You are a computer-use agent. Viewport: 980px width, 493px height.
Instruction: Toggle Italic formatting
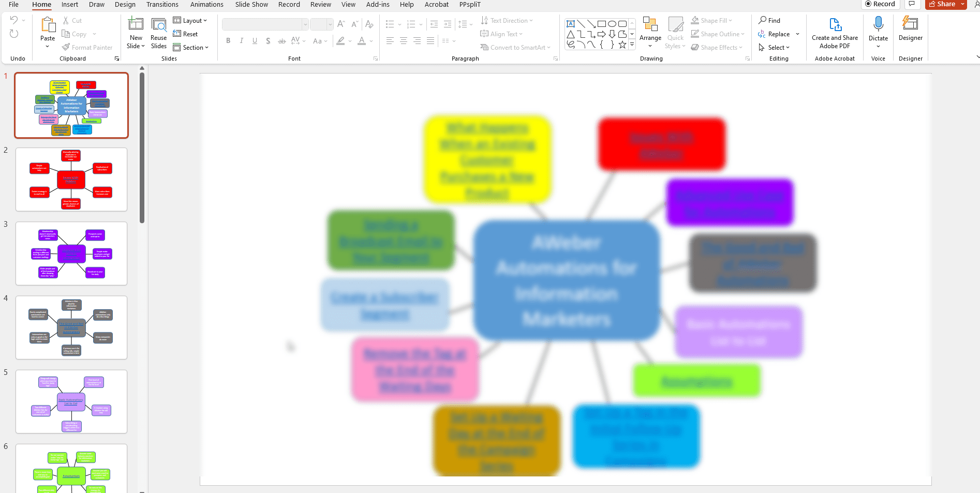241,41
